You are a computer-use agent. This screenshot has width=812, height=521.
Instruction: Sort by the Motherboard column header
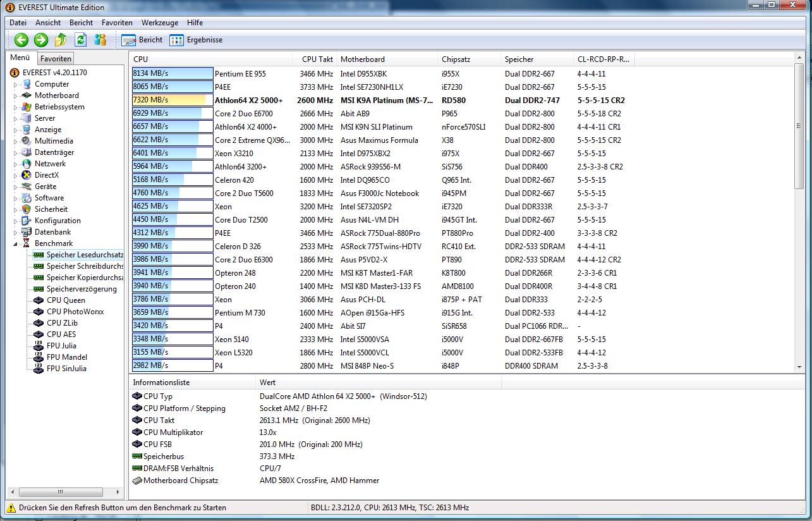click(387, 59)
